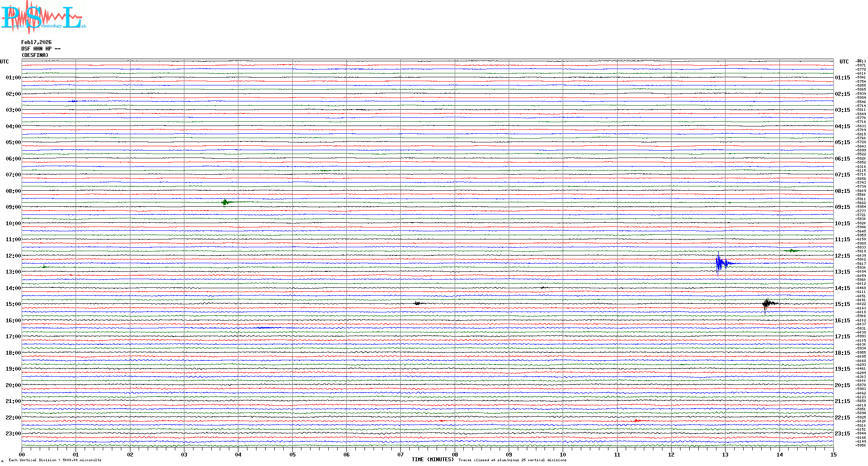Click the TIME (MINUTES) axis title
The width and height of the screenshot is (868, 466).
(x=433, y=460)
